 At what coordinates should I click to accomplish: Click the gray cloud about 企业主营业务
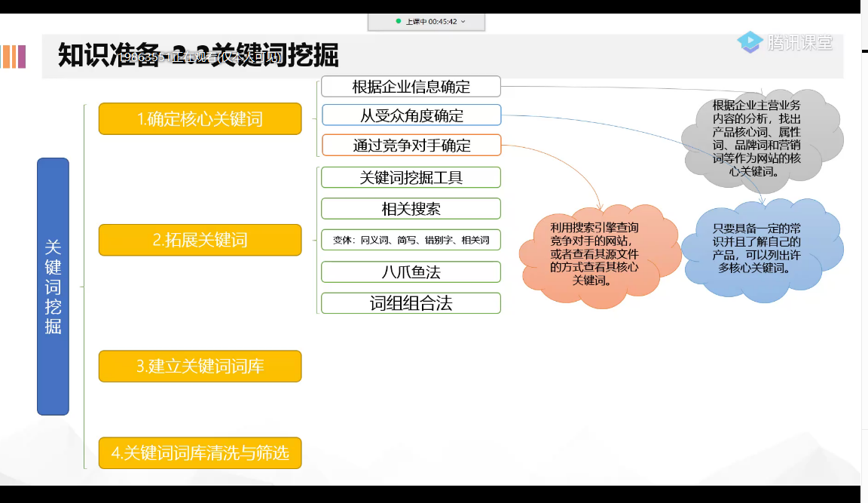click(761, 139)
